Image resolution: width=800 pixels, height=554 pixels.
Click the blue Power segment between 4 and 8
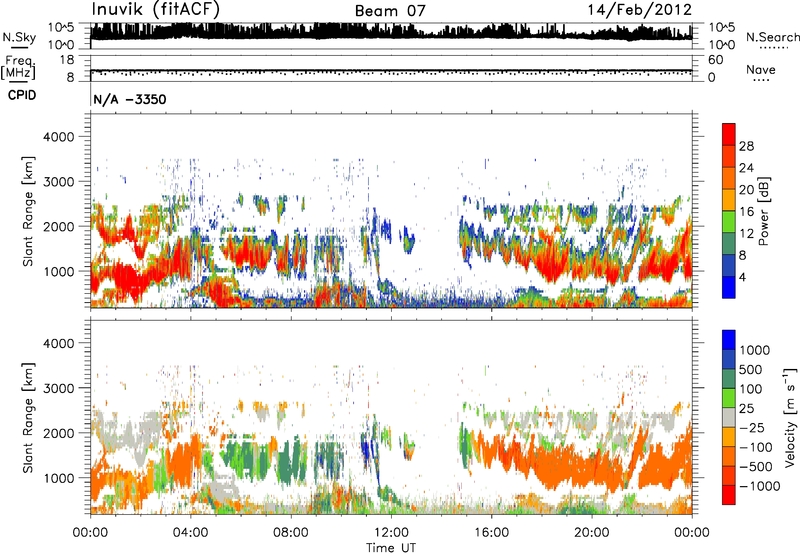point(729,265)
